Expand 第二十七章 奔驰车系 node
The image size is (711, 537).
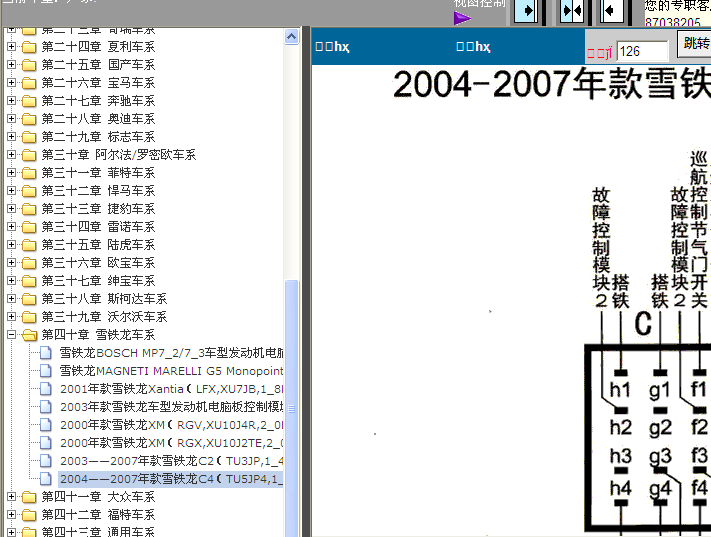coord(12,101)
